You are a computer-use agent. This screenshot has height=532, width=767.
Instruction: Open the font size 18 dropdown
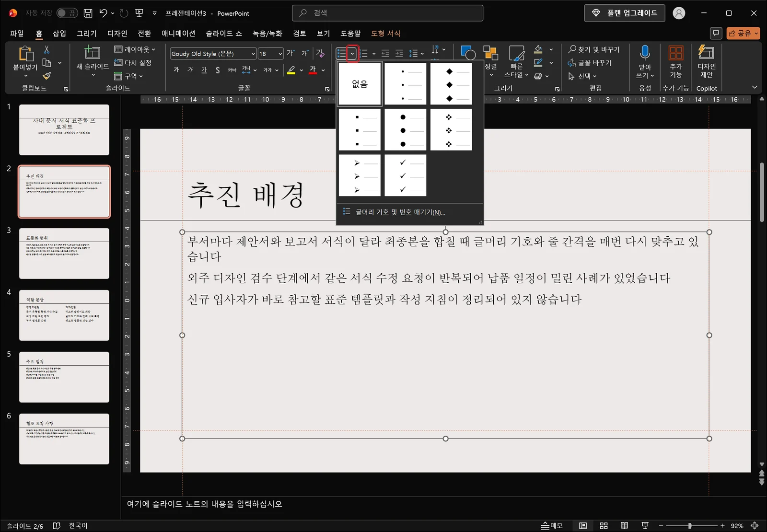click(x=280, y=54)
